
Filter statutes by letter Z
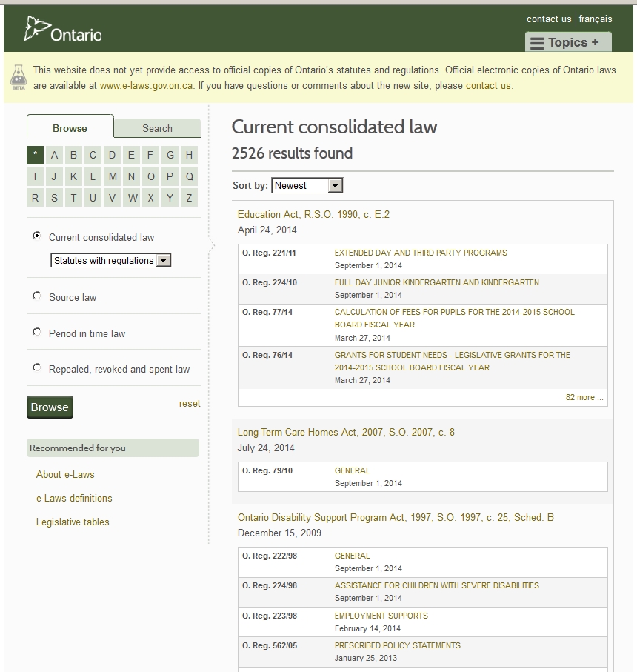point(189,198)
